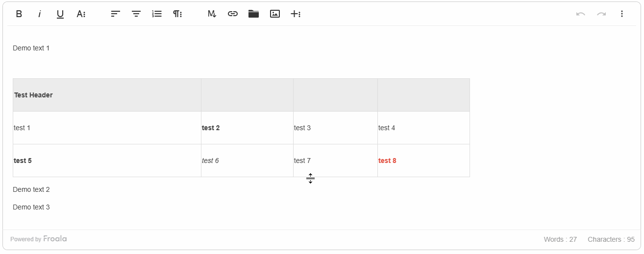This screenshot has height=254, width=644.
Task: Insert an ordered list
Action: (157, 14)
